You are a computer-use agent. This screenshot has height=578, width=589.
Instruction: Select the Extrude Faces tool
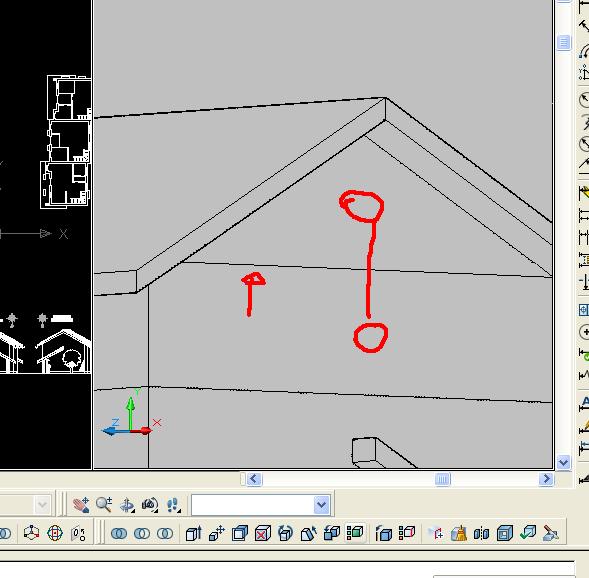[194, 533]
